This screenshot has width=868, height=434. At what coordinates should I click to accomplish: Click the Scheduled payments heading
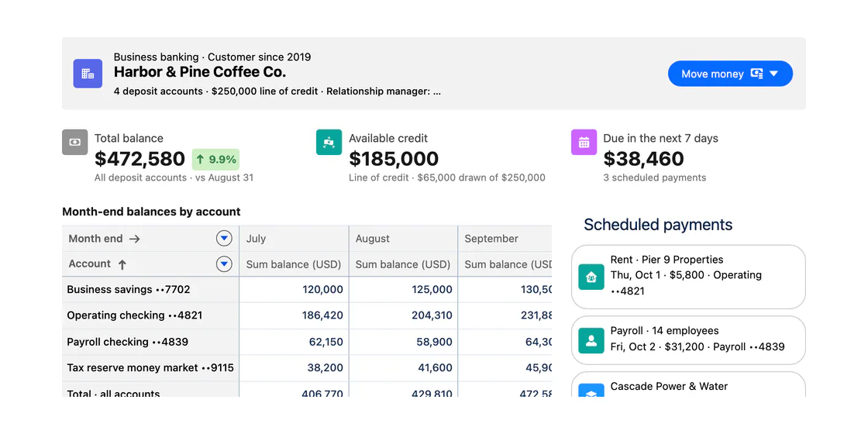658,225
